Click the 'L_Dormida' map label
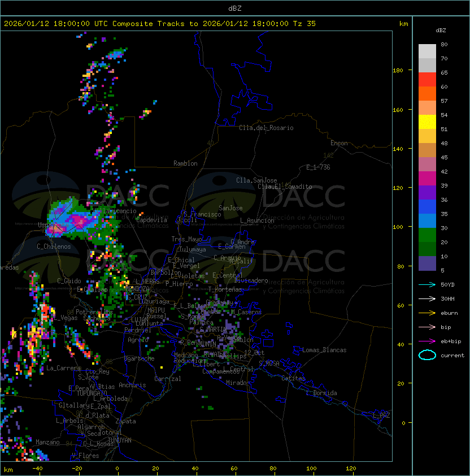 pos(321,393)
